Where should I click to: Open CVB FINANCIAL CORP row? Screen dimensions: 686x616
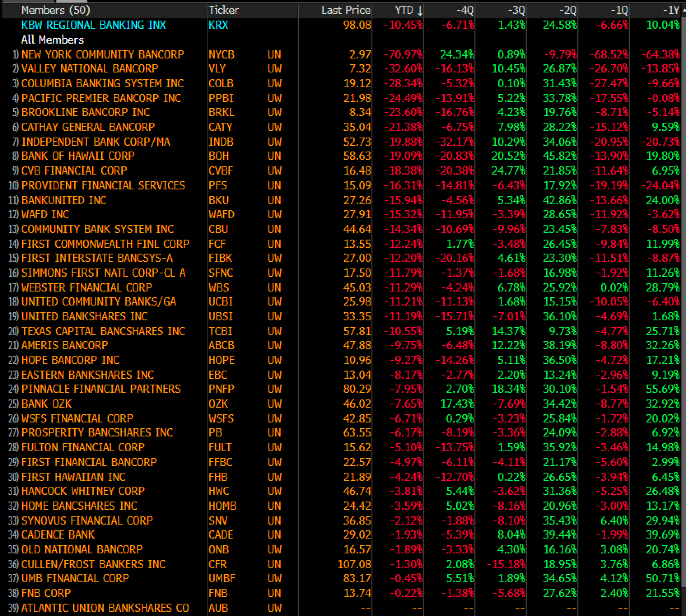click(x=342, y=171)
